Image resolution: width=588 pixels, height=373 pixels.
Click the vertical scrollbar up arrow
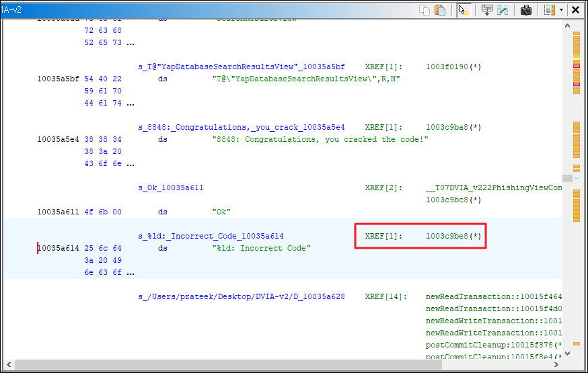pos(567,26)
